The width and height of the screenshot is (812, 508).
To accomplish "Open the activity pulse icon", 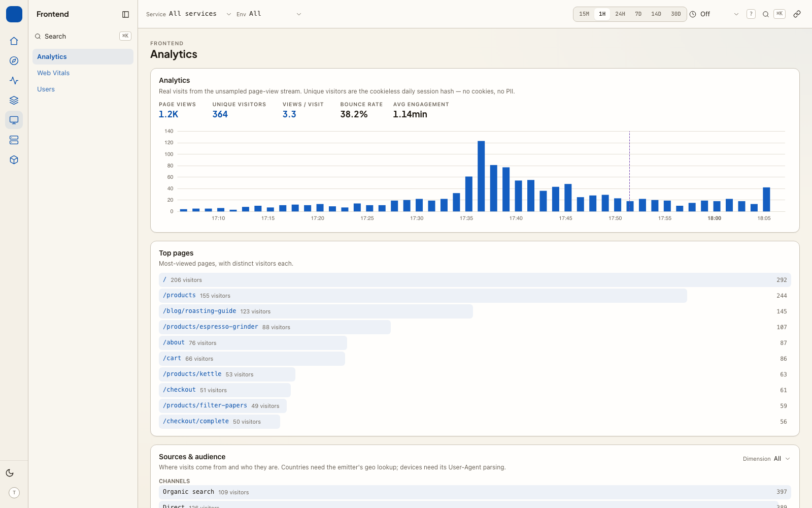I will click(14, 81).
